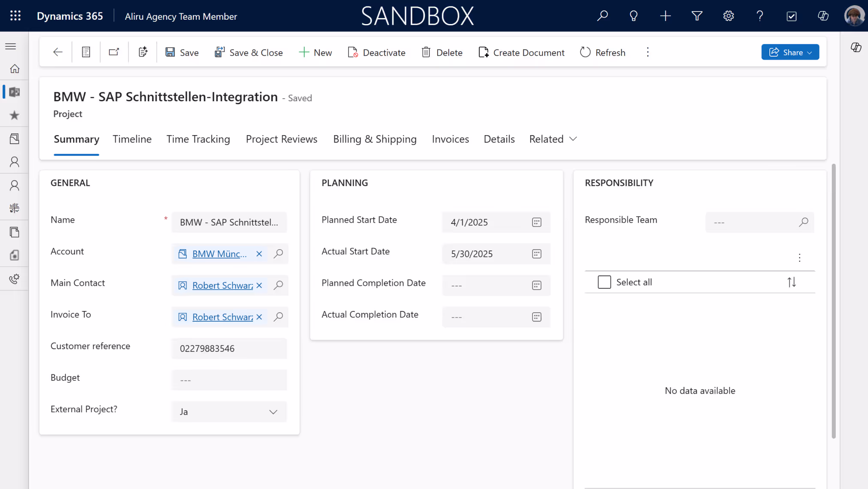Create a New record
Image resolution: width=868 pixels, height=489 pixels.
point(315,52)
